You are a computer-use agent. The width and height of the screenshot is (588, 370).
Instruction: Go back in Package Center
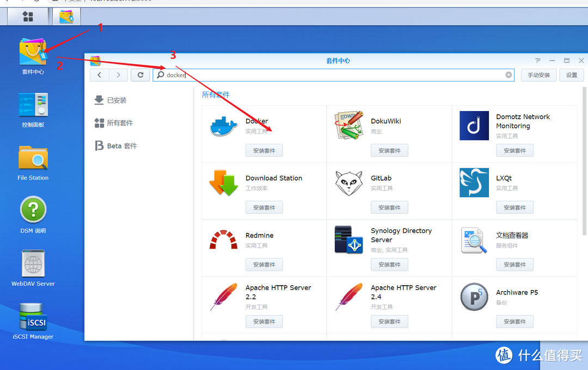(100, 75)
